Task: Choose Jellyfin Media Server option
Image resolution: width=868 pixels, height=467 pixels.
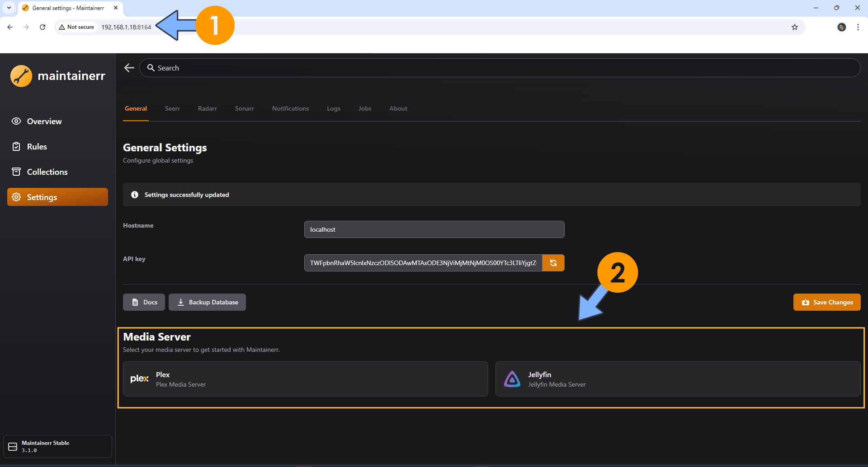Action: (x=677, y=379)
